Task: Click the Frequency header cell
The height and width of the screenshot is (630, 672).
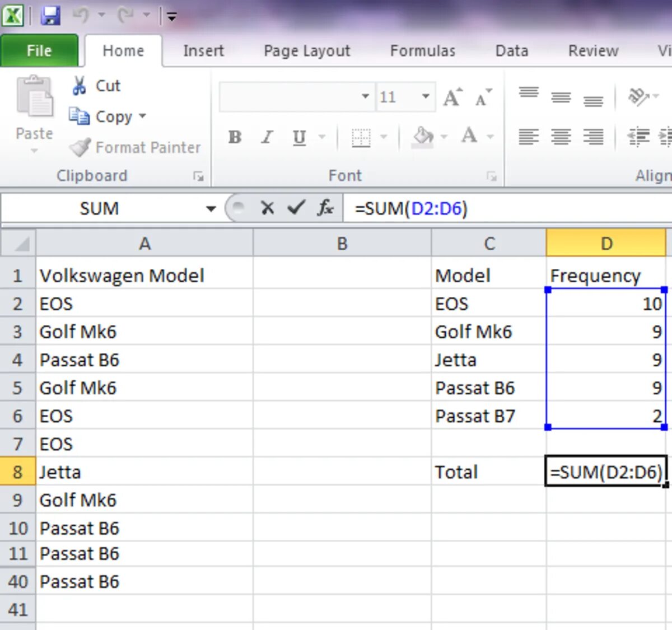Action: click(x=606, y=276)
